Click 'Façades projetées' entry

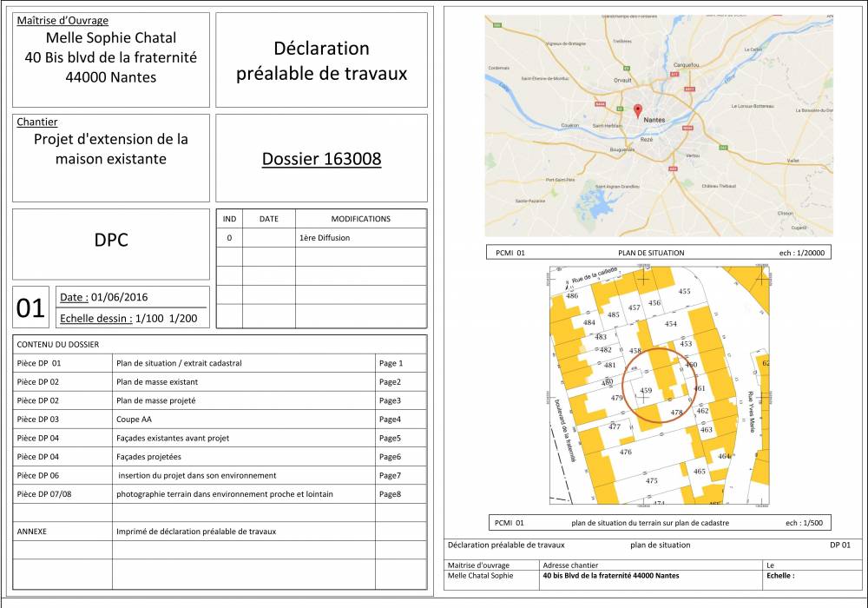[148, 457]
